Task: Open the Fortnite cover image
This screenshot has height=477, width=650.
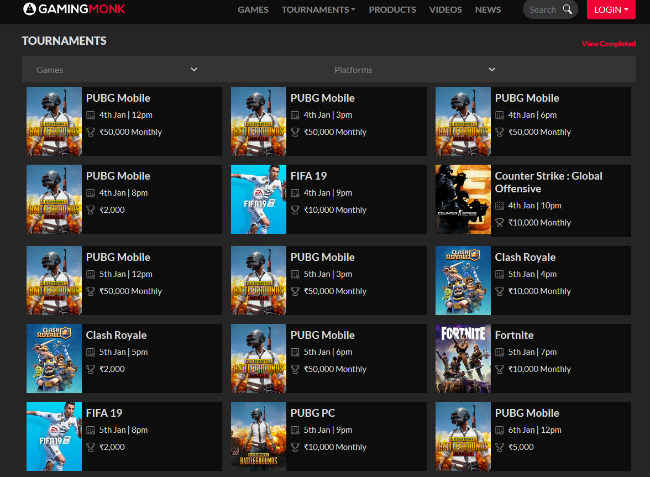Action: (x=463, y=358)
